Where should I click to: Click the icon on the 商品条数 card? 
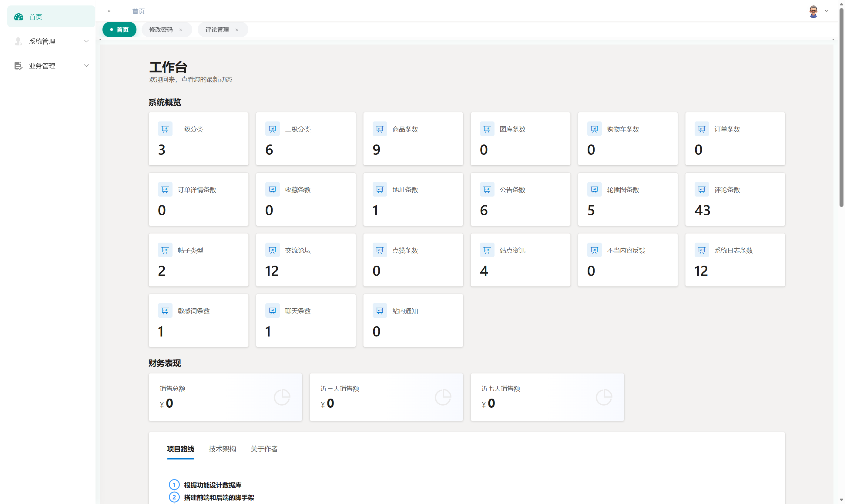click(380, 129)
